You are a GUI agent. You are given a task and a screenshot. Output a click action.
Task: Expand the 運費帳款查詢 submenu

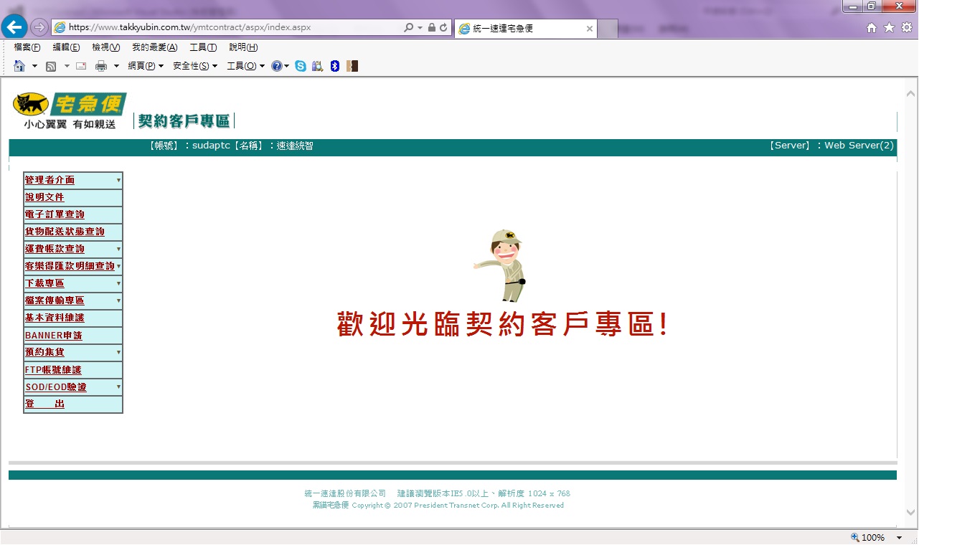pyautogui.click(x=118, y=249)
